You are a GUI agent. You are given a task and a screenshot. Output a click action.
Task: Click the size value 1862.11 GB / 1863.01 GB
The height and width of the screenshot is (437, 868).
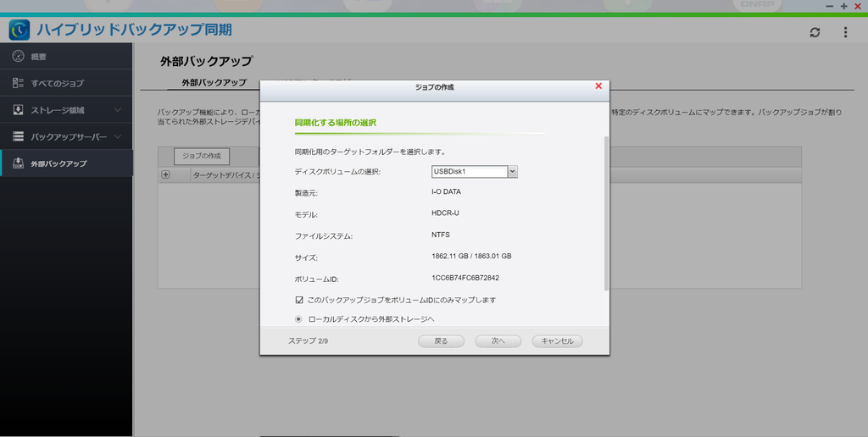(x=471, y=256)
